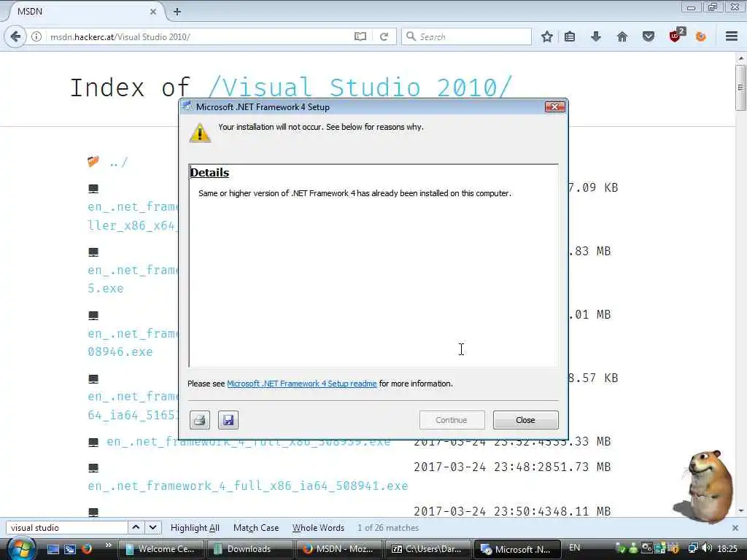Toggle reader view icon in the address bar
747x560 pixels.
click(360, 36)
